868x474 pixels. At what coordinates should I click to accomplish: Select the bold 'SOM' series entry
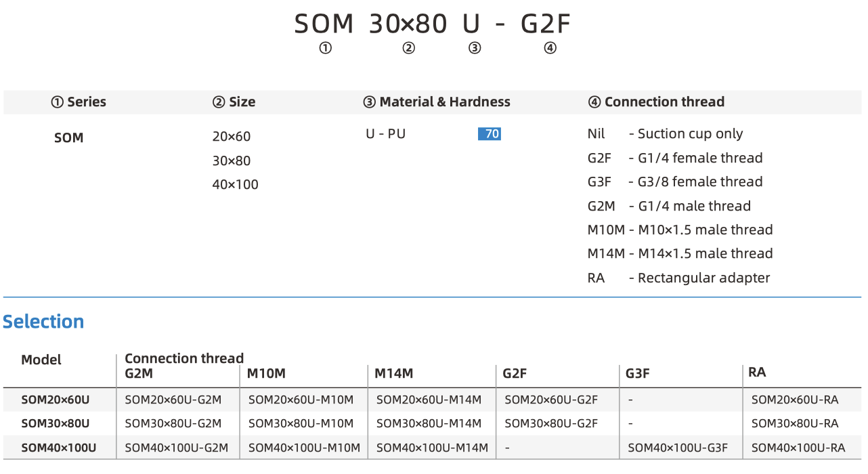(69, 138)
